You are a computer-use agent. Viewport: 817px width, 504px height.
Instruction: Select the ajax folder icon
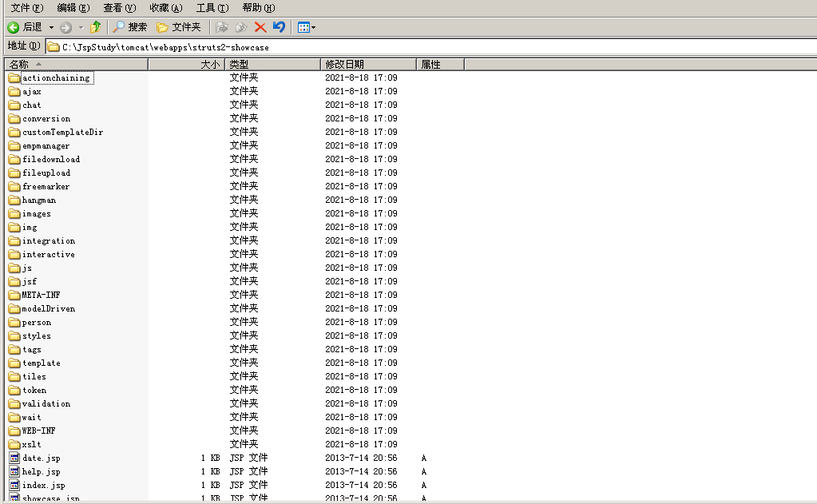[14, 92]
